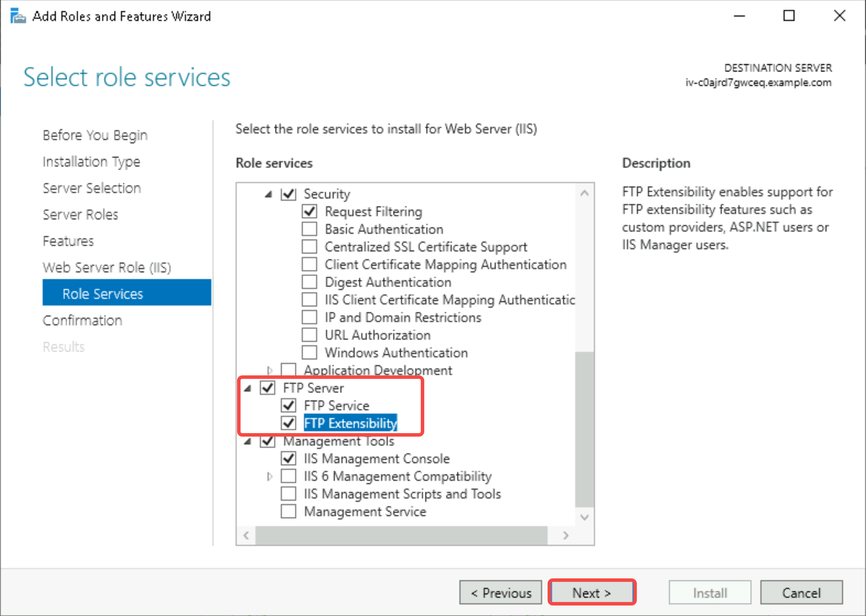Click the wizard icon in the title bar
The width and height of the screenshot is (866, 616).
[x=18, y=16]
